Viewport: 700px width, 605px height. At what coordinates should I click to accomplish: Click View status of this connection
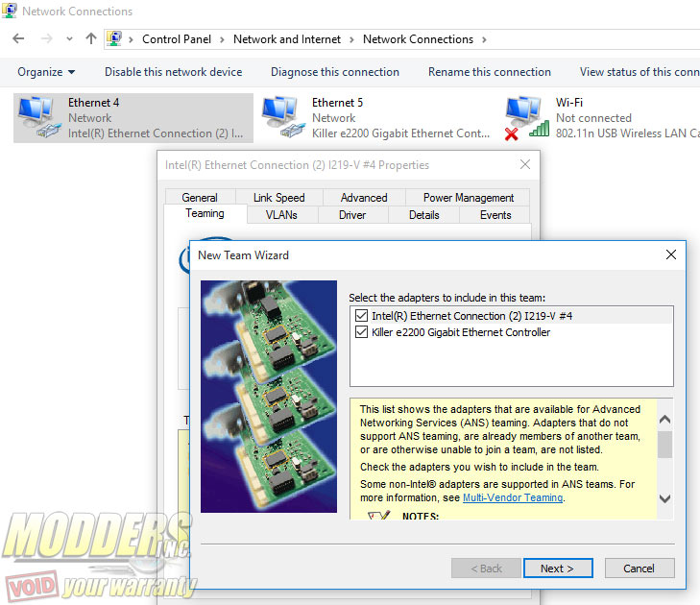coord(640,72)
